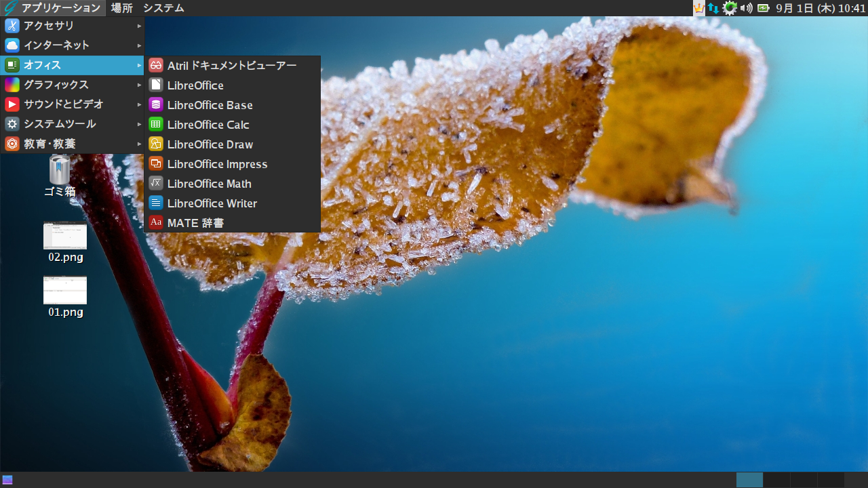Choose LibreOffice Draw menu entry
Screen dimensions: 868x488
[232, 144]
